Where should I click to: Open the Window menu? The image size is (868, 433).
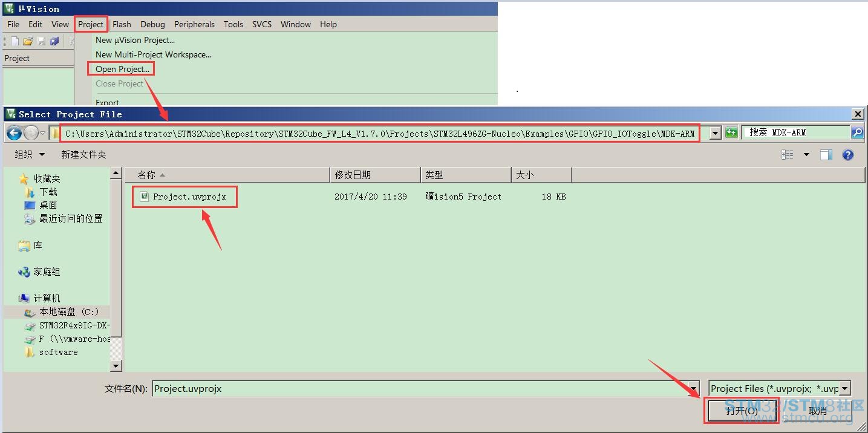pyautogui.click(x=296, y=24)
